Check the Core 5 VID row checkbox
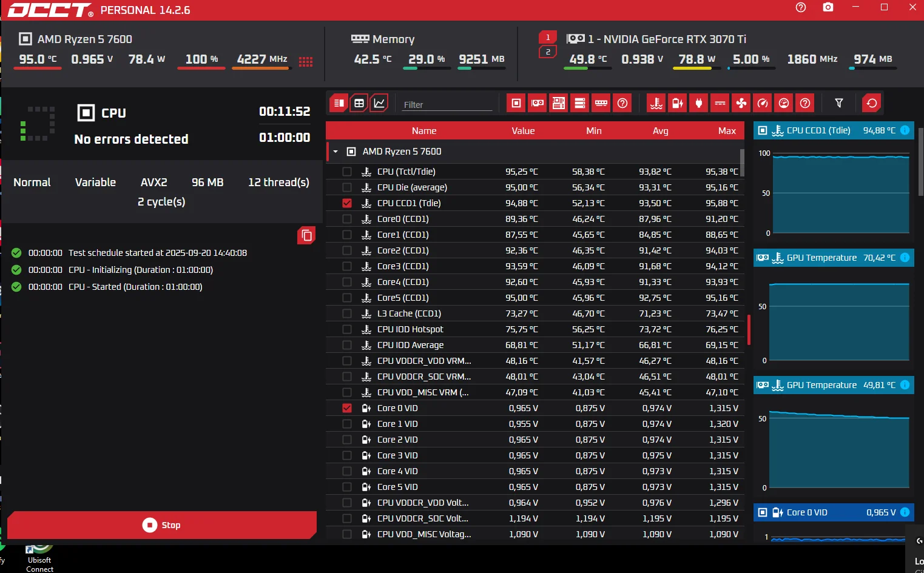The height and width of the screenshot is (573, 924). 347,487
